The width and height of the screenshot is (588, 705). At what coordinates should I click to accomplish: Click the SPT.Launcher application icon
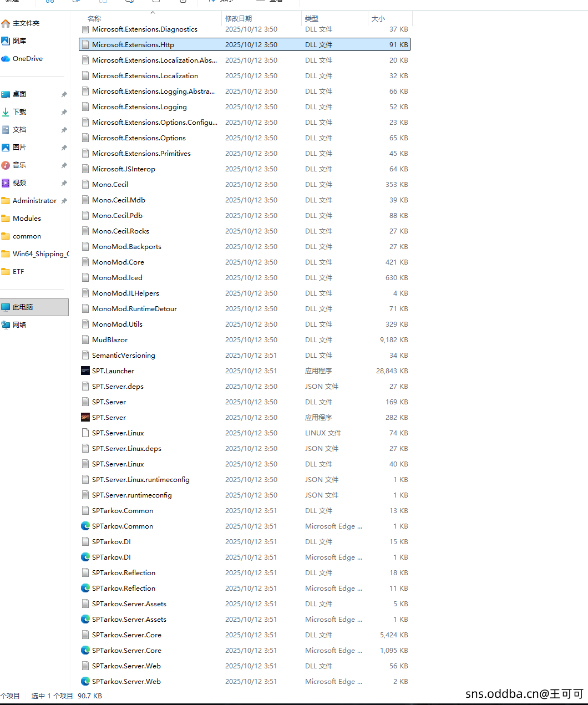pyautogui.click(x=85, y=371)
